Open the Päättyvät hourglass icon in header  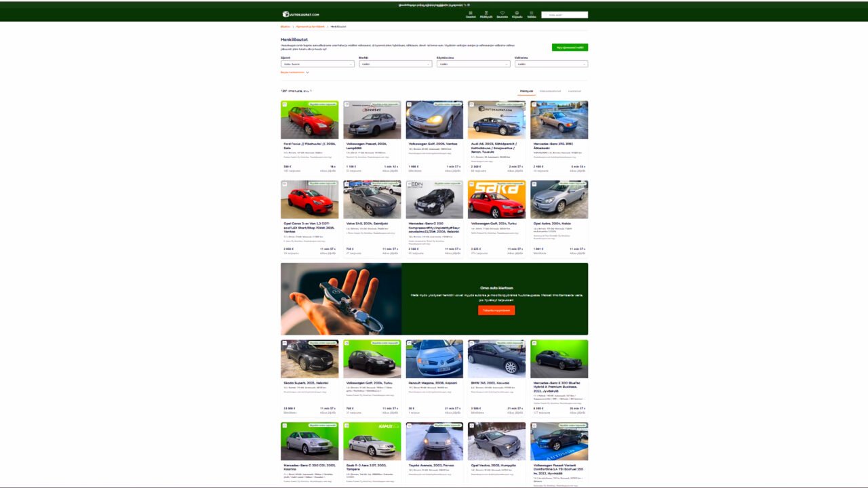pyautogui.click(x=486, y=14)
